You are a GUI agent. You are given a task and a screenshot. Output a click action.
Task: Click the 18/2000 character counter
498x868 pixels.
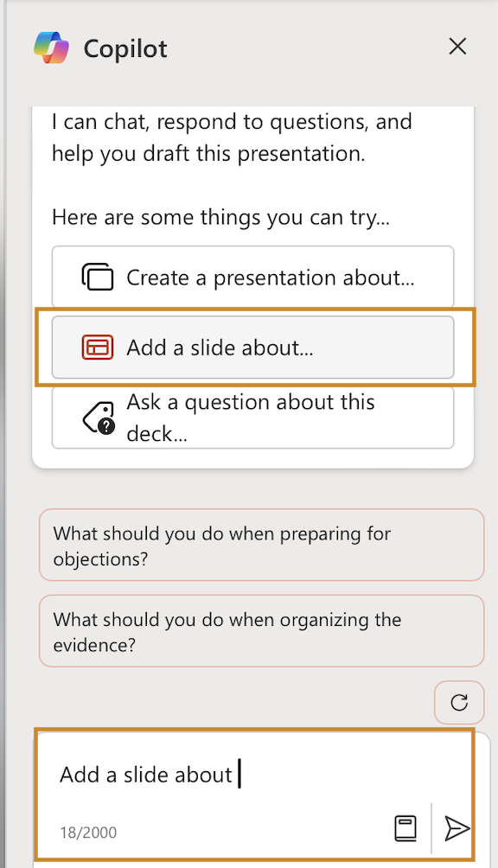(x=88, y=833)
